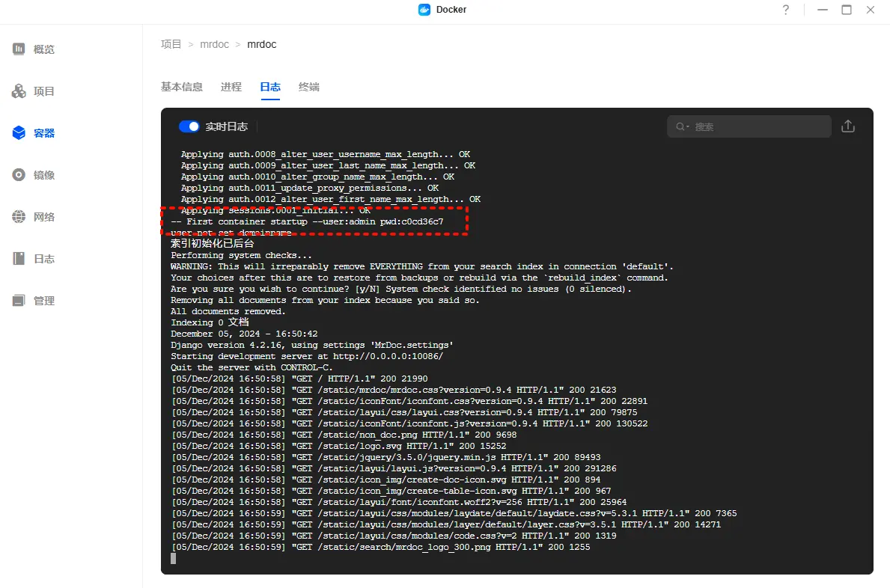Focus the 搜索 log search field

click(x=758, y=126)
